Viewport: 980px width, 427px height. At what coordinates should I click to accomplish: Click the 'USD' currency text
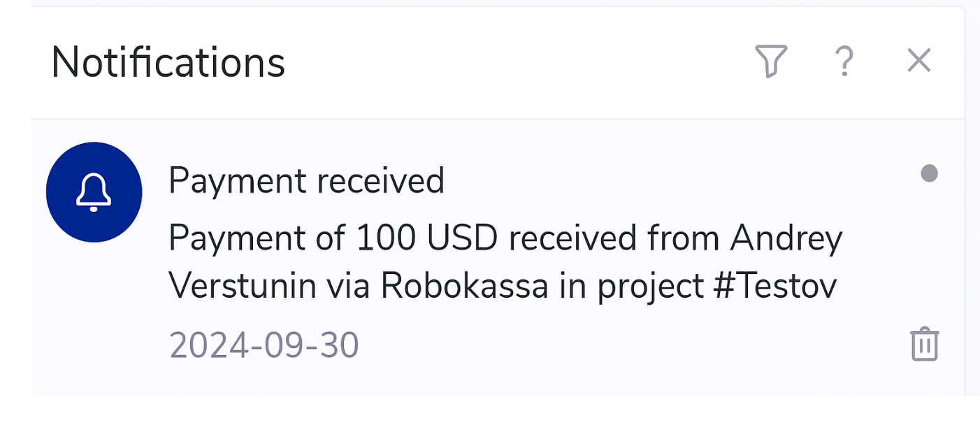coord(462,239)
